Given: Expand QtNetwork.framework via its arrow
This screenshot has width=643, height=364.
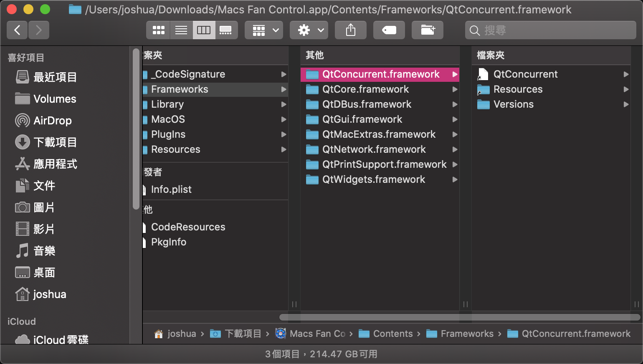Looking at the screenshot, I should (x=455, y=149).
